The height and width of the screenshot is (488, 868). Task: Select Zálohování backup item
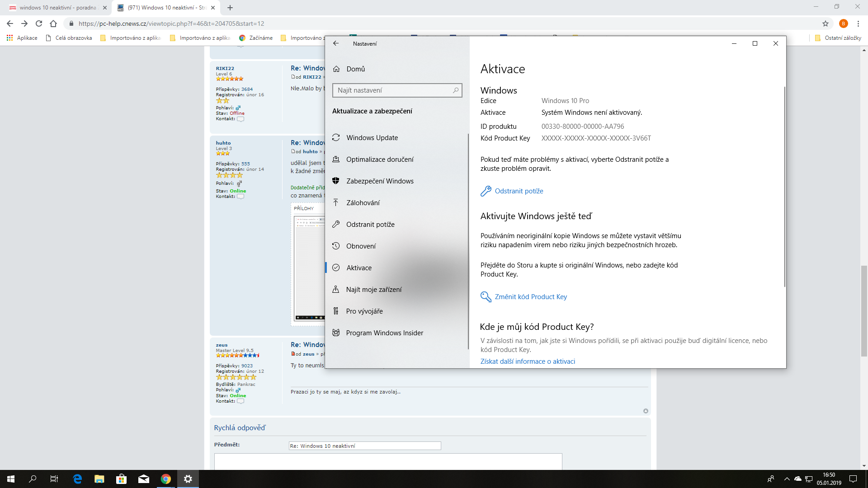point(363,203)
